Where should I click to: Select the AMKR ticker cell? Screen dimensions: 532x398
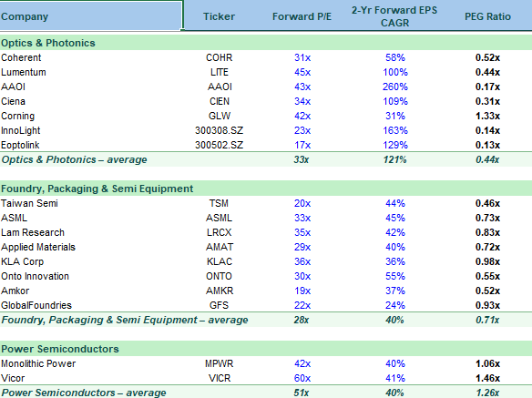[x=220, y=291]
